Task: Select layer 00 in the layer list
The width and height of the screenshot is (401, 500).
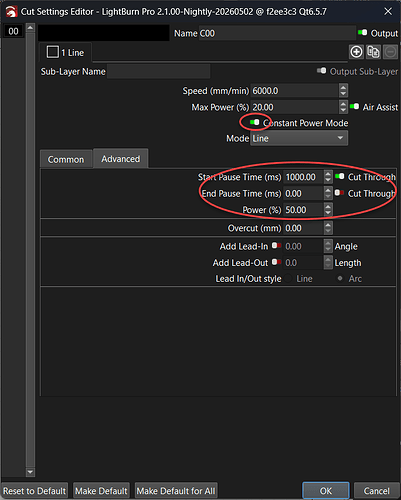Action: point(13,31)
